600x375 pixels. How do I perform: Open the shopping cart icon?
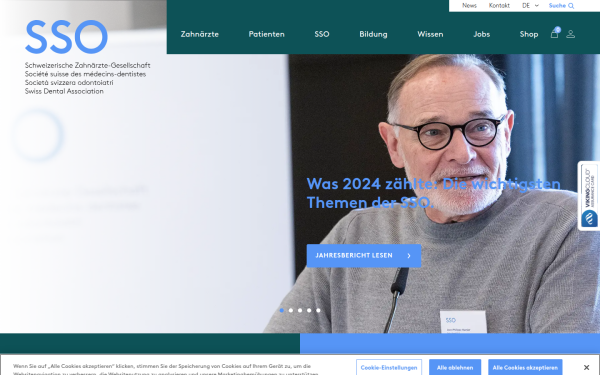pyautogui.click(x=555, y=33)
